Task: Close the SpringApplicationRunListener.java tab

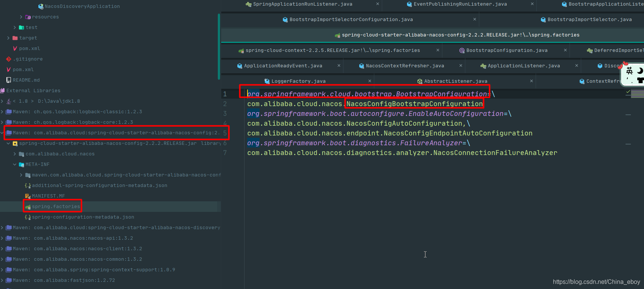Action: pos(378,4)
